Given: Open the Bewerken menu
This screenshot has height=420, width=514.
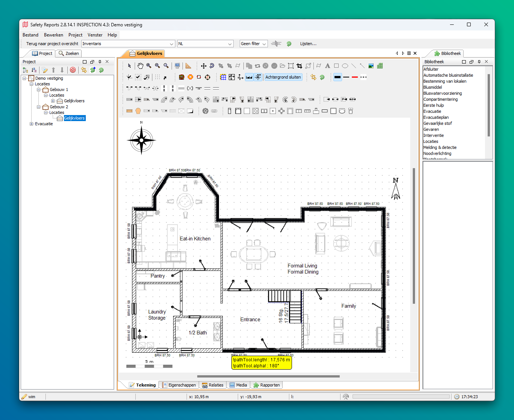Looking at the screenshot, I should point(53,35).
